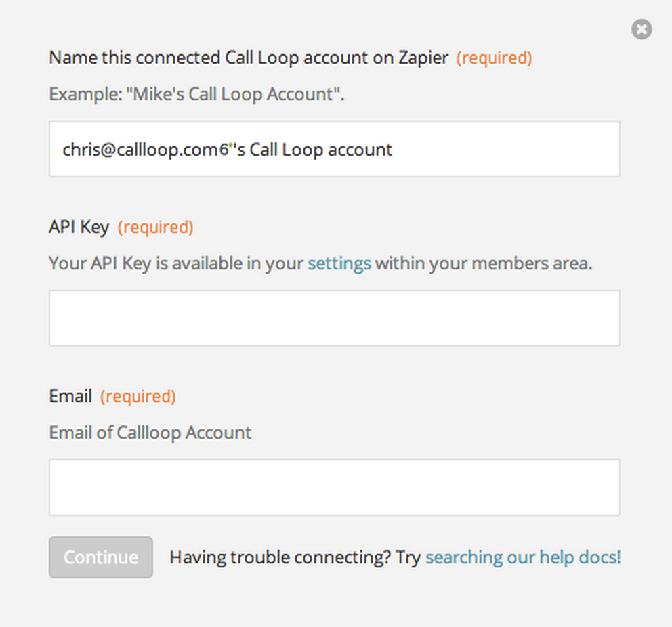This screenshot has width=672, height=627.
Task: Click the required tag after Zapier heading
Action: coord(494,58)
